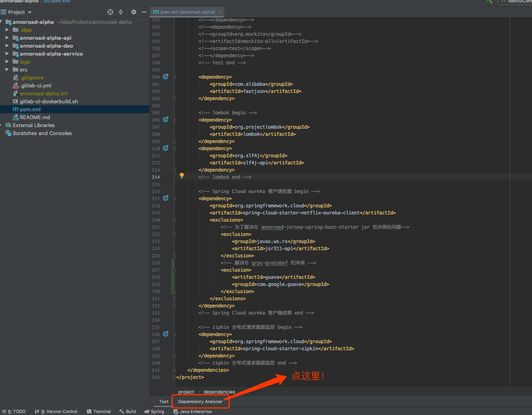This screenshot has width=532, height=415.
Task: Expand the annoroad-alpha-service module arrow
Action: click(7, 54)
